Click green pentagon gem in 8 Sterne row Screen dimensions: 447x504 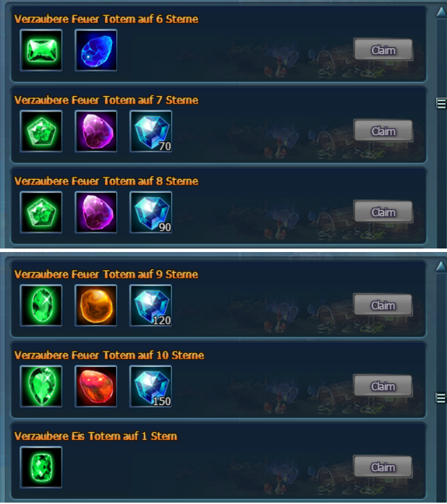(x=41, y=212)
